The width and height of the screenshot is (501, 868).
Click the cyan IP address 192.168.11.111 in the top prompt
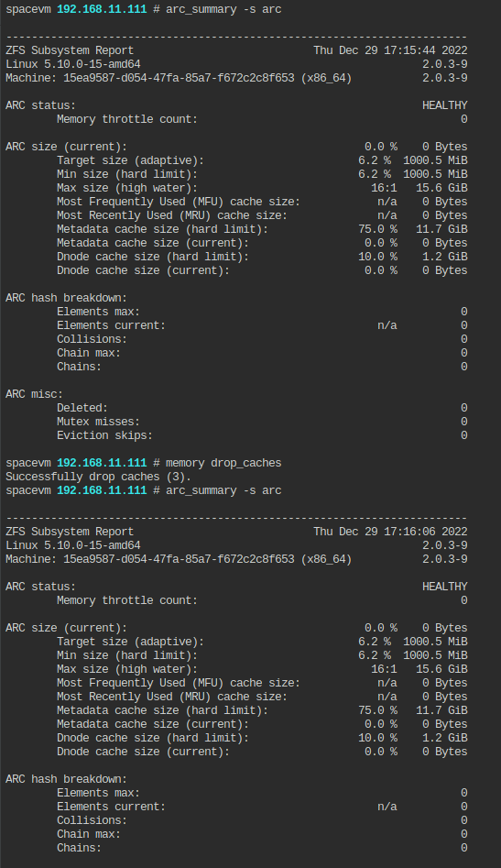pyautogui.click(x=102, y=9)
